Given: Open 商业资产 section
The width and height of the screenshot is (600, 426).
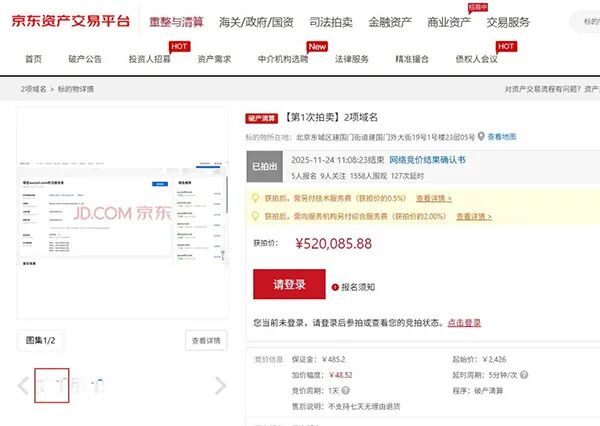Looking at the screenshot, I should (x=448, y=22).
